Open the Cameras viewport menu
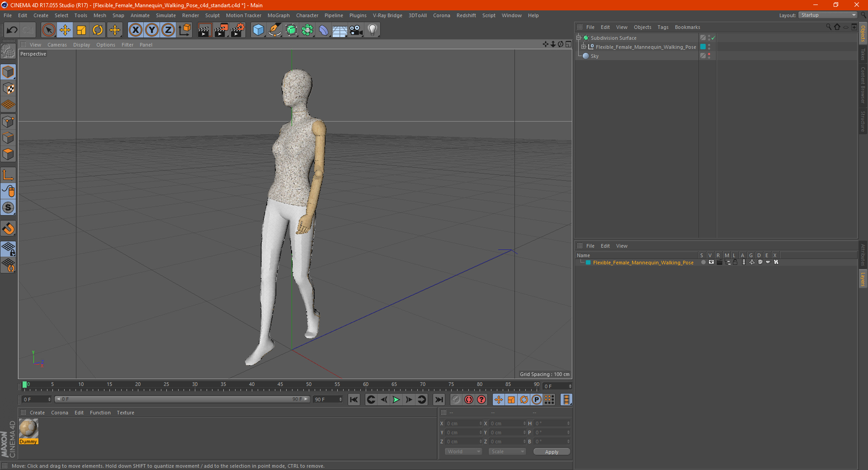 click(x=57, y=45)
